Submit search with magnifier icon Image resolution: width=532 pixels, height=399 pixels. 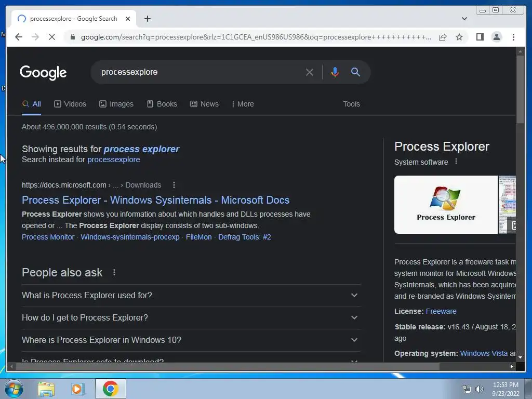click(355, 72)
